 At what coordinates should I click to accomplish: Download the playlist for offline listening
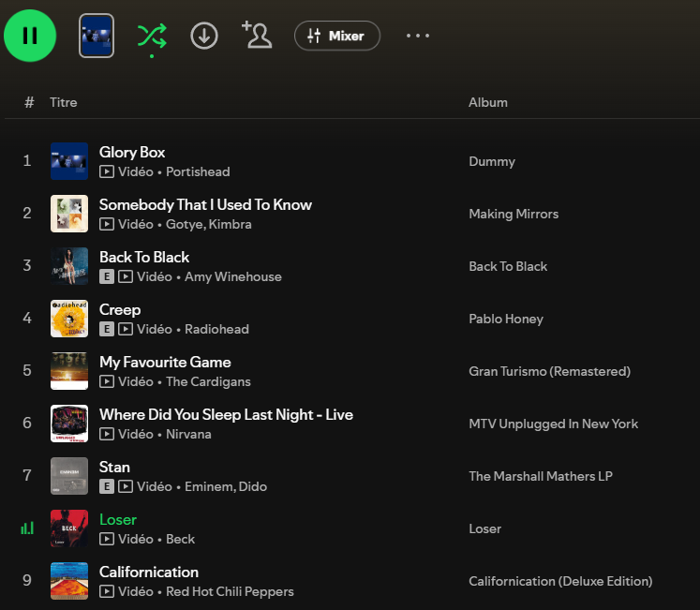[x=204, y=36]
